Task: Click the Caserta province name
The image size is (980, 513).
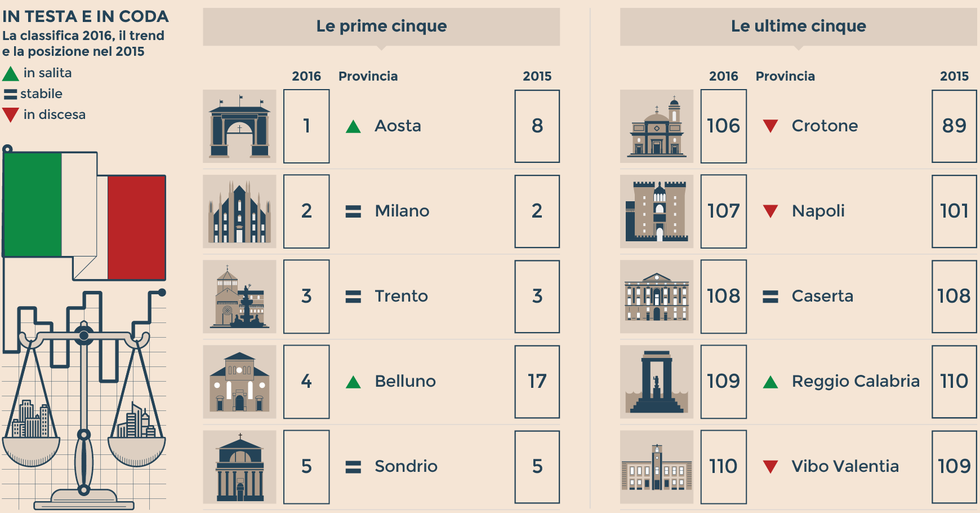Action: [822, 296]
